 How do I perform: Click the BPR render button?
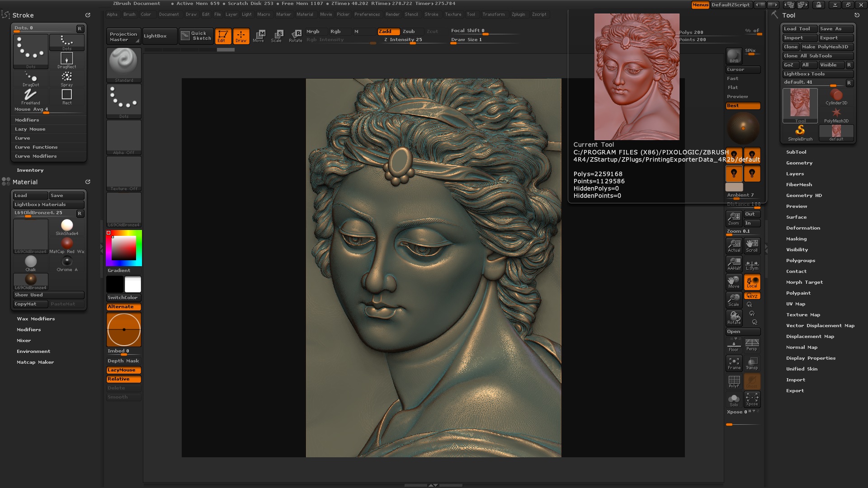(x=734, y=56)
